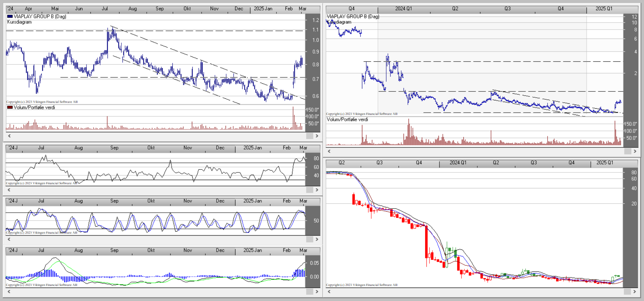Click right scroll arrow under top-right long-term chart
This screenshot has height=301, width=644.
(x=635, y=151)
